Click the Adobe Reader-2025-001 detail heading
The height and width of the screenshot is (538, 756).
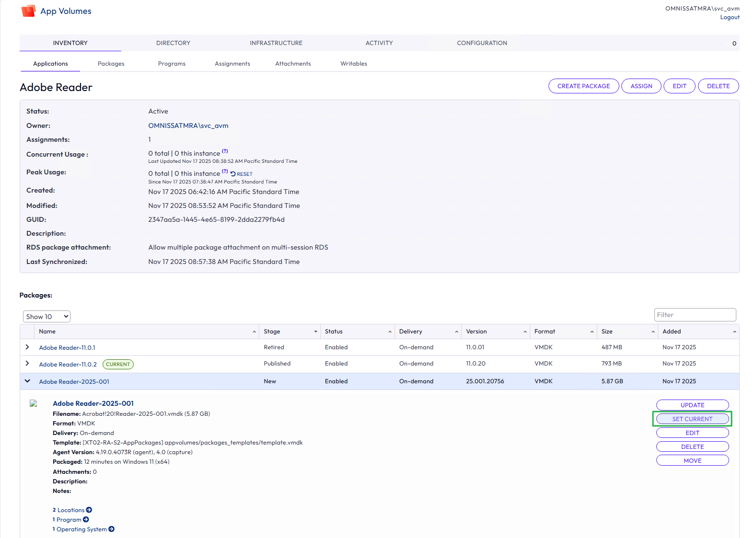tap(93, 403)
